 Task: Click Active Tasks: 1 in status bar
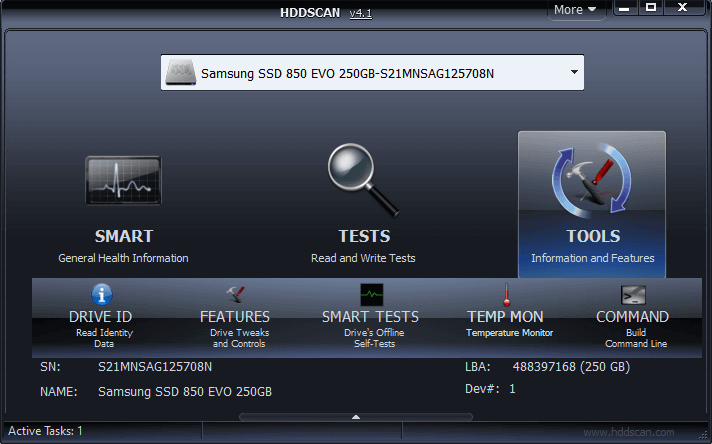pos(45,431)
